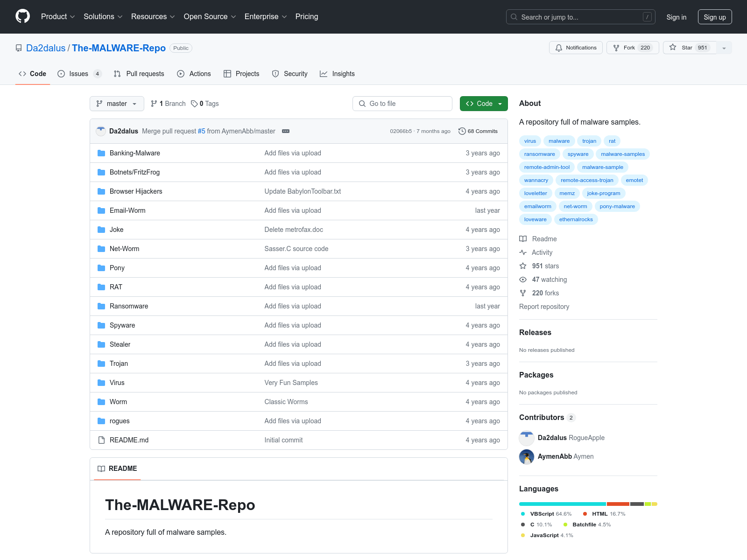747x560 pixels.
Task: Select the README tab header
Action: click(x=117, y=469)
